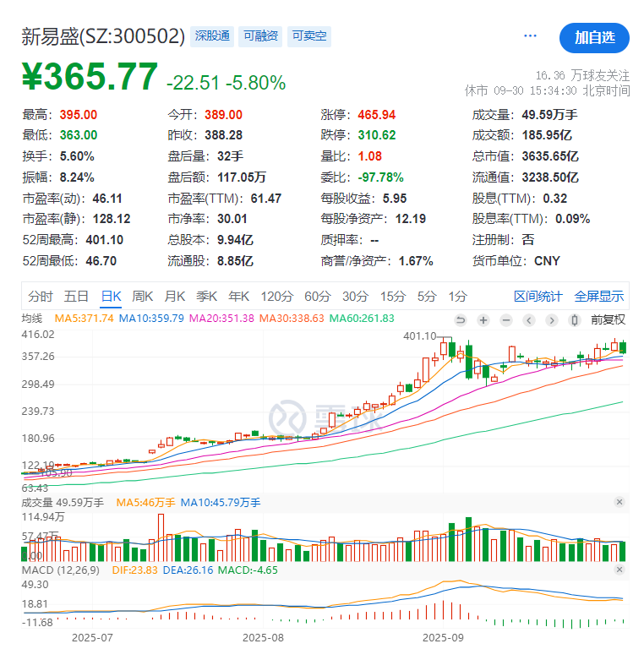Close the volume (成交量) indicator panel
This screenshot has width=644, height=649.
(619, 503)
